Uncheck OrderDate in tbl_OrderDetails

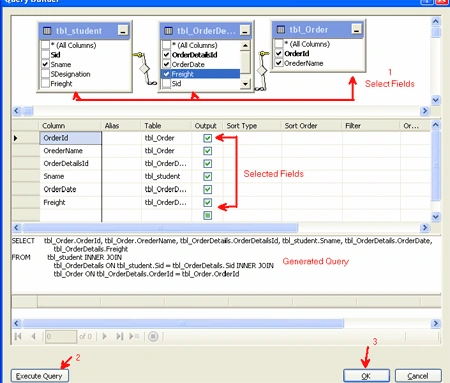pyautogui.click(x=166, y=64)
